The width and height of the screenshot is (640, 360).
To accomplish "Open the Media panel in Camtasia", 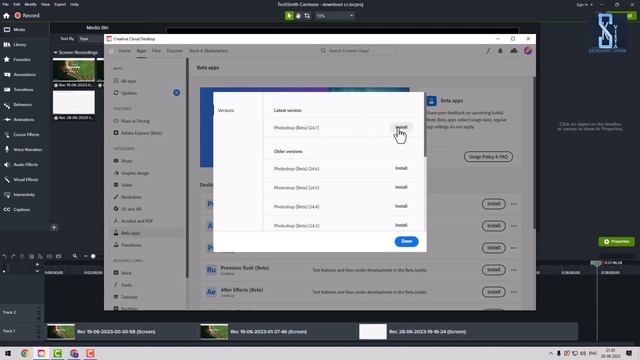I will click(x=15, y=30).
